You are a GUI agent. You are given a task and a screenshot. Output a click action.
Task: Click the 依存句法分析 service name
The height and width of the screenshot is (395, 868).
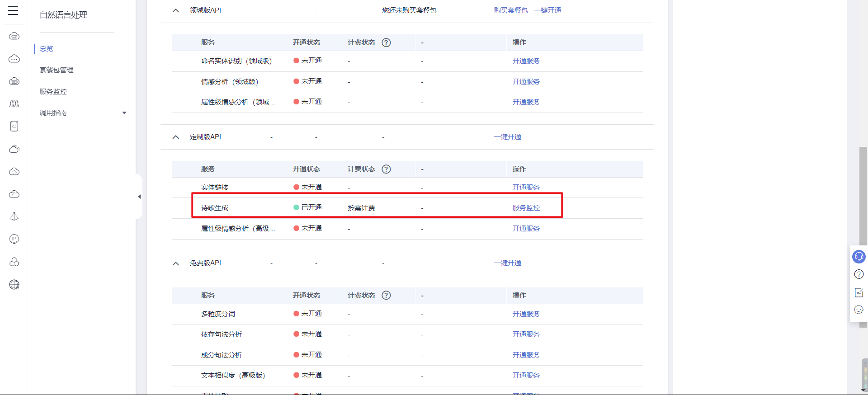[222, 334]
